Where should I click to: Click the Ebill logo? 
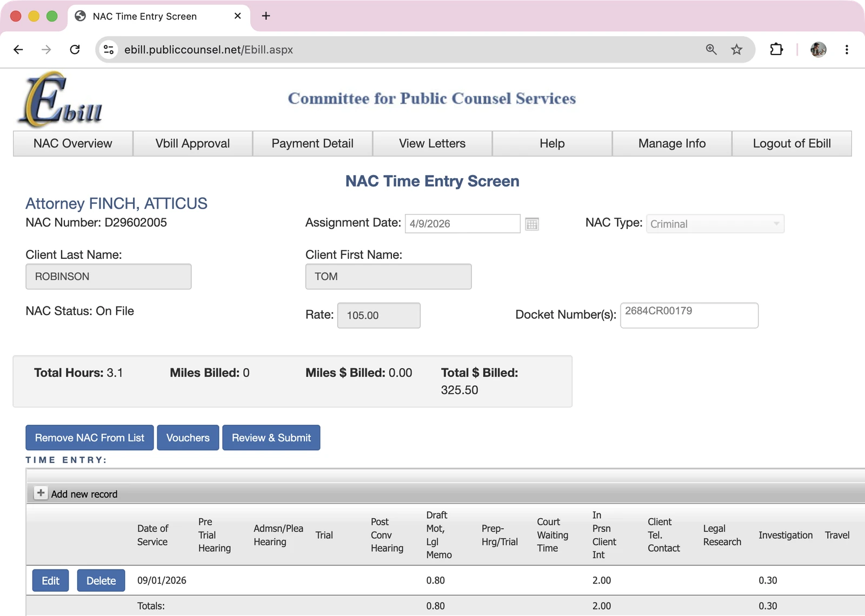coord(60,99)
